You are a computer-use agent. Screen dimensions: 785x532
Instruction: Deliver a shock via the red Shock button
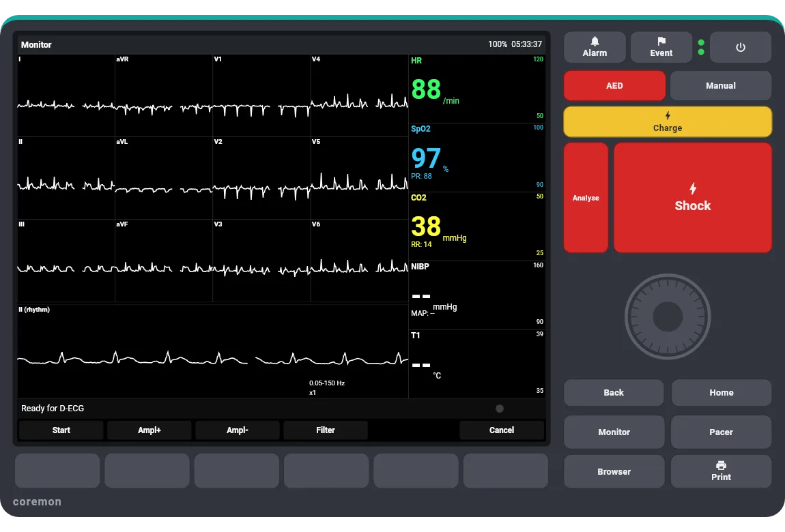(x=693, y=198)
